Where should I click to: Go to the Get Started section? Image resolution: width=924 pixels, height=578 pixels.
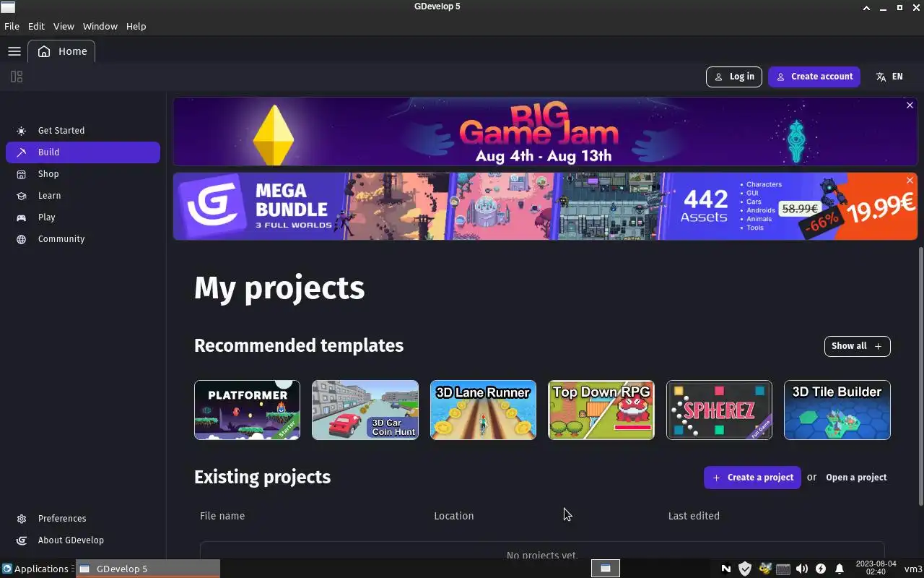point(83,131)
